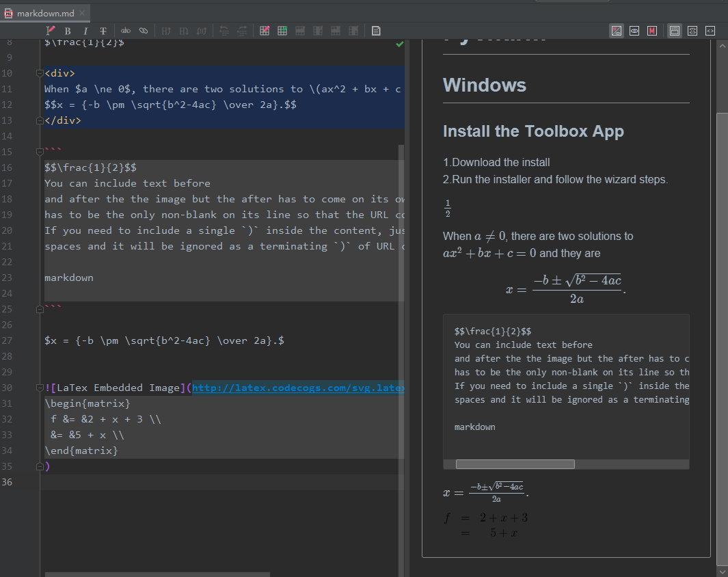Click the preview scrollbar up arrow

pos(722,46)
